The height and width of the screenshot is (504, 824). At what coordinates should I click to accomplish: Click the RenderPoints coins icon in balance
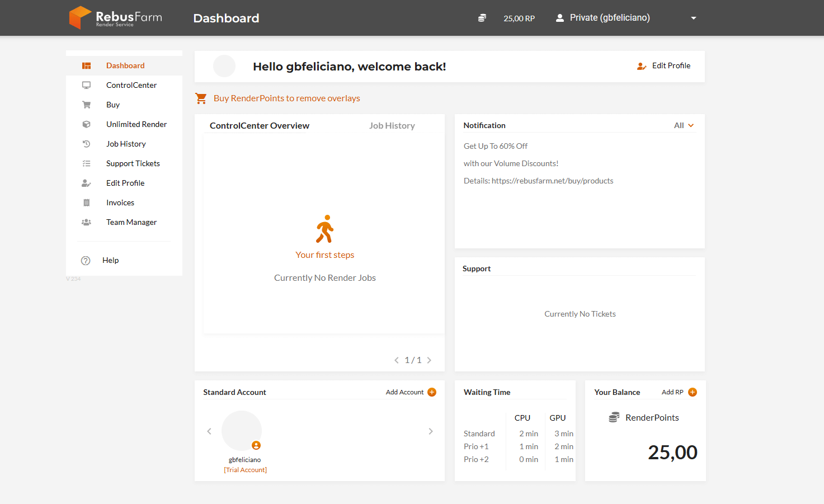(x=614, y=417)
